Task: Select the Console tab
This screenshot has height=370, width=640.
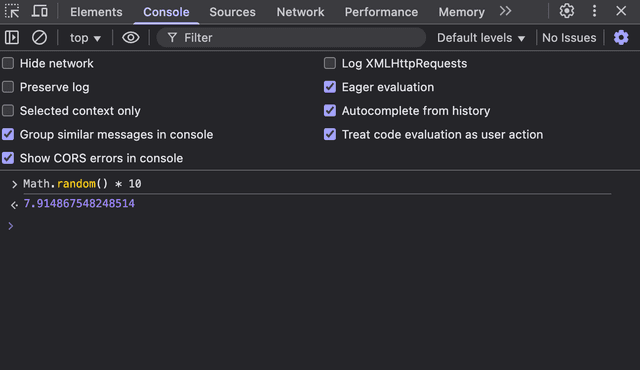Action: (x=166, y=12)
